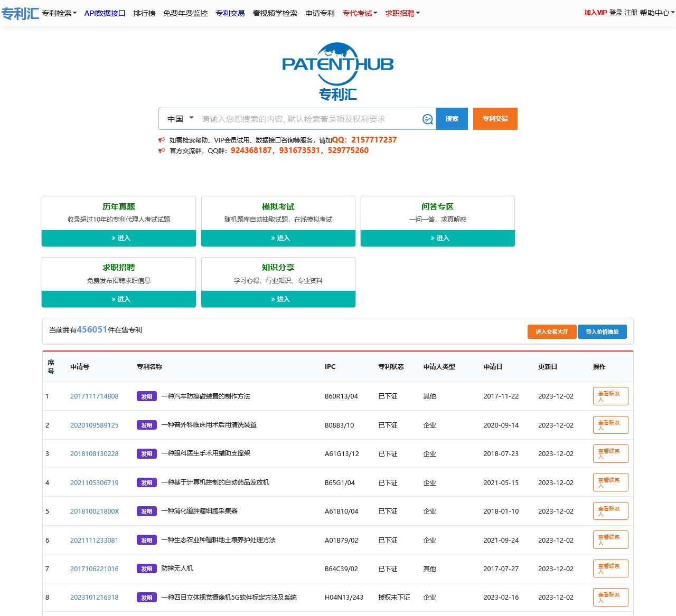Click the 456051 patents count
Image resolution: width=676 pixels, height=616 pixels.
pyautogui.click(x=92, y=329)
